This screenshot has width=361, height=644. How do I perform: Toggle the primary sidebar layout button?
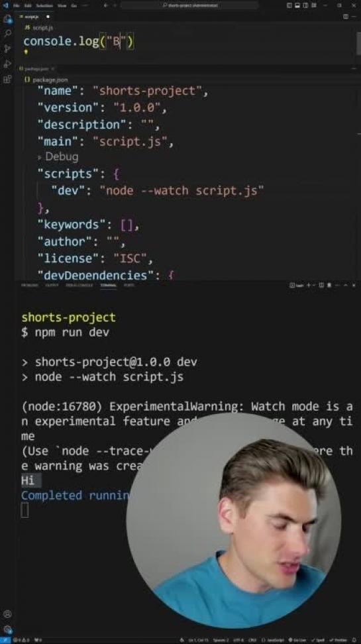click(289, 5)
